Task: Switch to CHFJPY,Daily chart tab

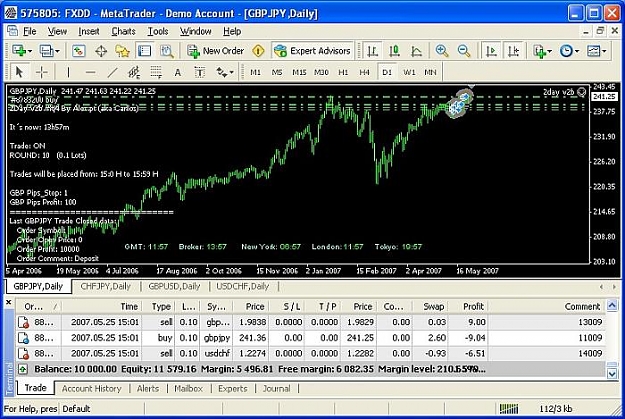Action: (x=106, y=286)
